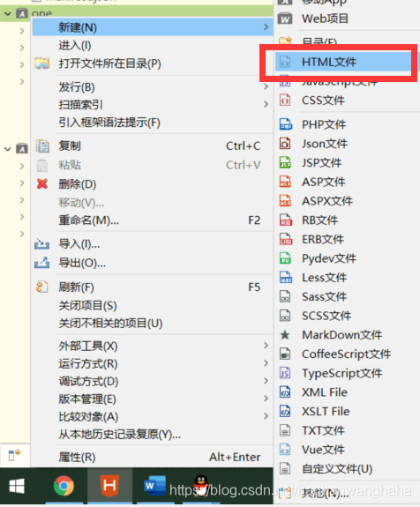The width and height of the screenshot is (420, 507).
Task: Click the 自定义文件(U) icon
Action: 285,468
